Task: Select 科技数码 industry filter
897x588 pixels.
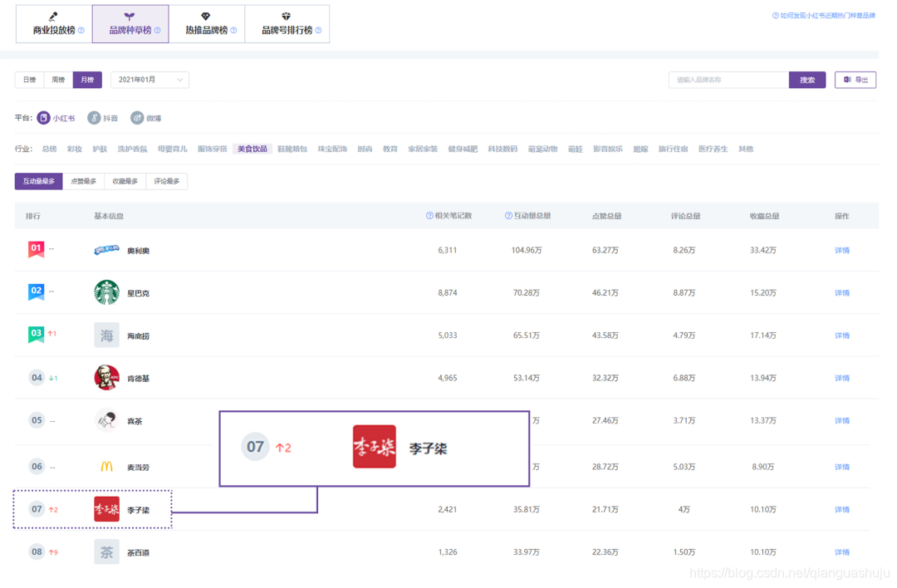Action: tap(502, 149)
